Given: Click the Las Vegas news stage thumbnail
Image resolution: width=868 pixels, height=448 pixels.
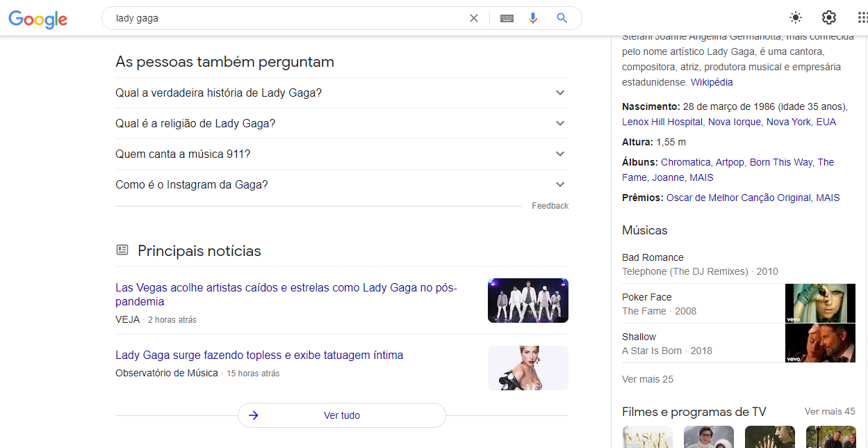Looking at the screenshot, I should pyautogui.click(x=528, y=301).
